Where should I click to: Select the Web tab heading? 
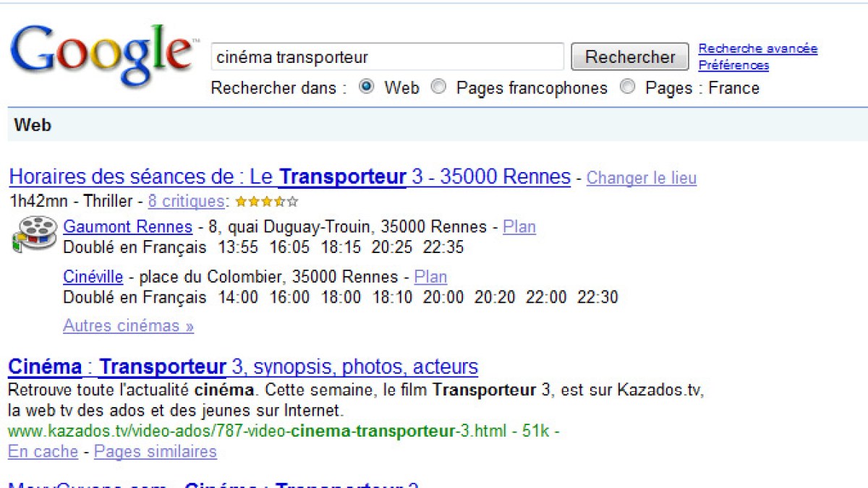33,125
